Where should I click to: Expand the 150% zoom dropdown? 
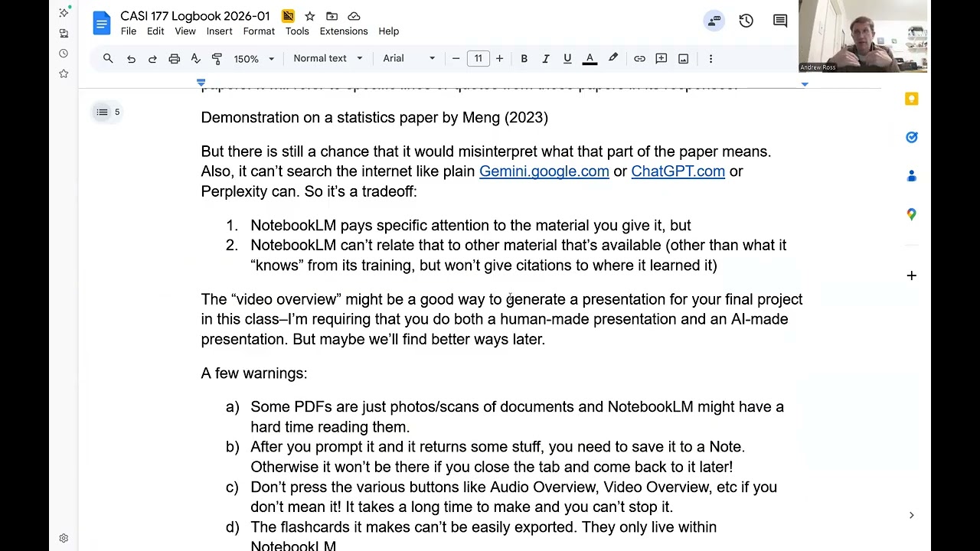click(x=253, y=58)
